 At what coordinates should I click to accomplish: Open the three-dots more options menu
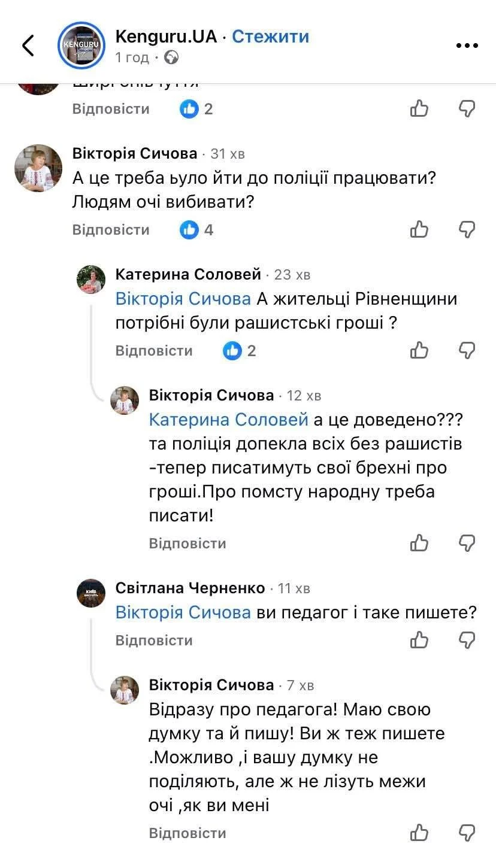pyautogui.click(x=467, y=45)
